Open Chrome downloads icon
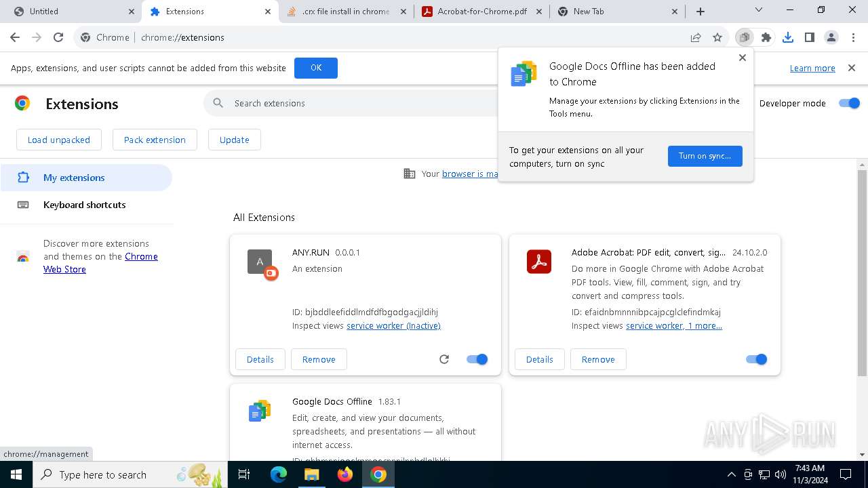868x488 pixels. point(788,37)
